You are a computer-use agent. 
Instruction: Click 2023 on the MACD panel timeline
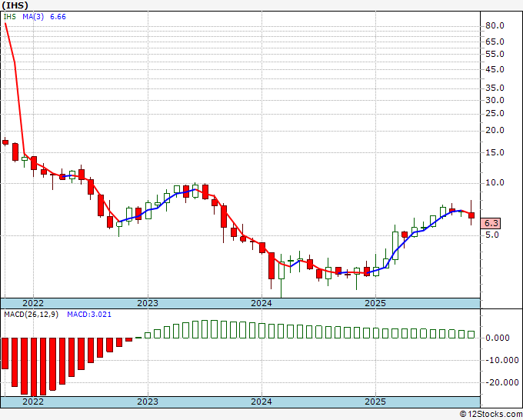pos(148,402)
